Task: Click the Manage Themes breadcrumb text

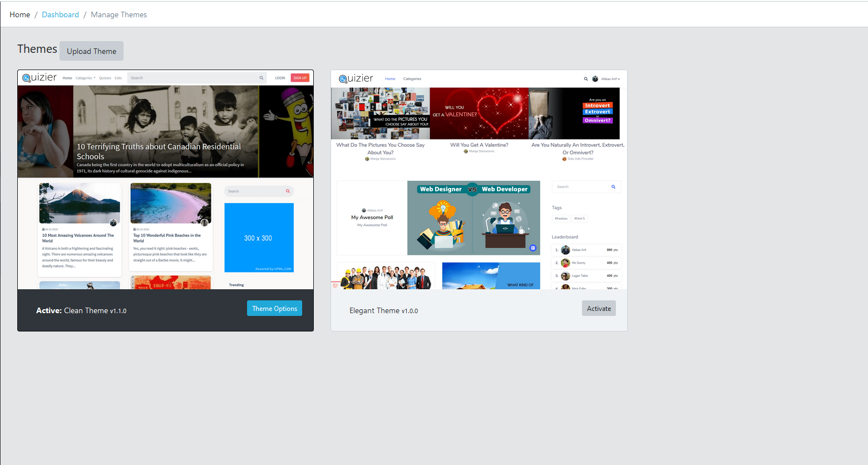Action: 119,14
